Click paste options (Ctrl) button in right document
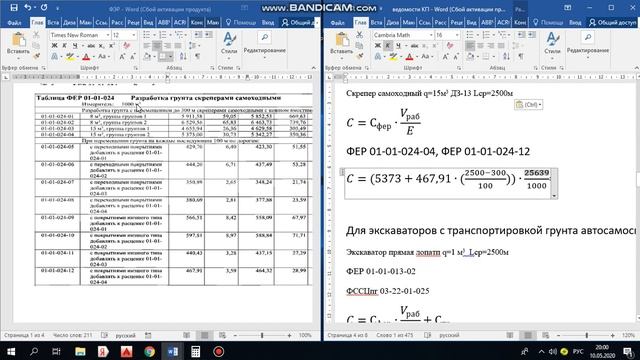The height and width of the screenshot is (360, 640). (528, 104)
